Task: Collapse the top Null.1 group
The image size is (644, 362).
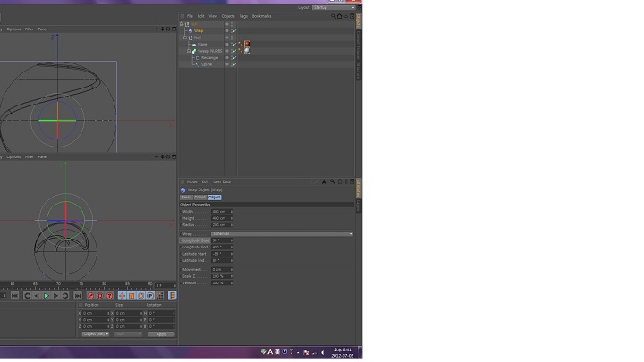Action: [x=182, y=24]
